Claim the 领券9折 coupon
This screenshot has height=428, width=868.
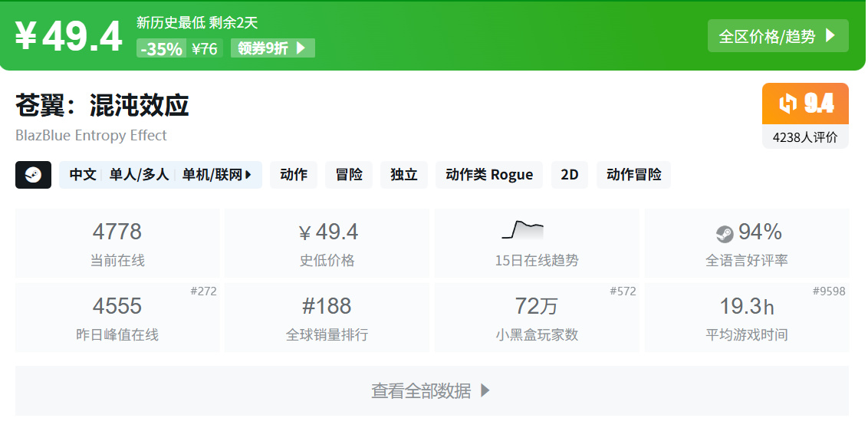click(272, 48)
